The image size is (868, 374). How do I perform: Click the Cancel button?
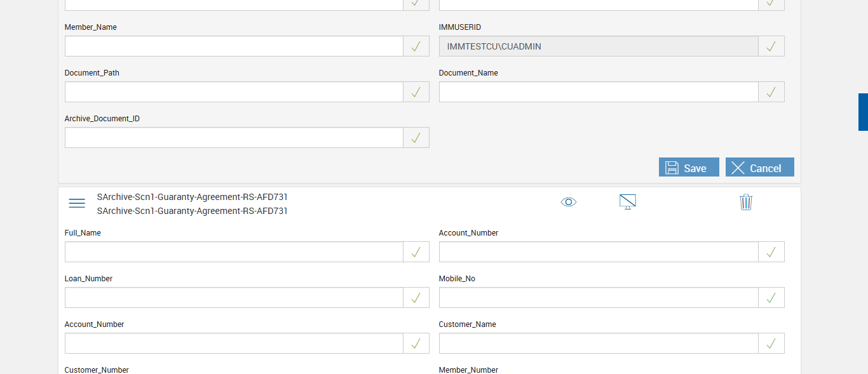pyautogui.click(x=759, y=168)
